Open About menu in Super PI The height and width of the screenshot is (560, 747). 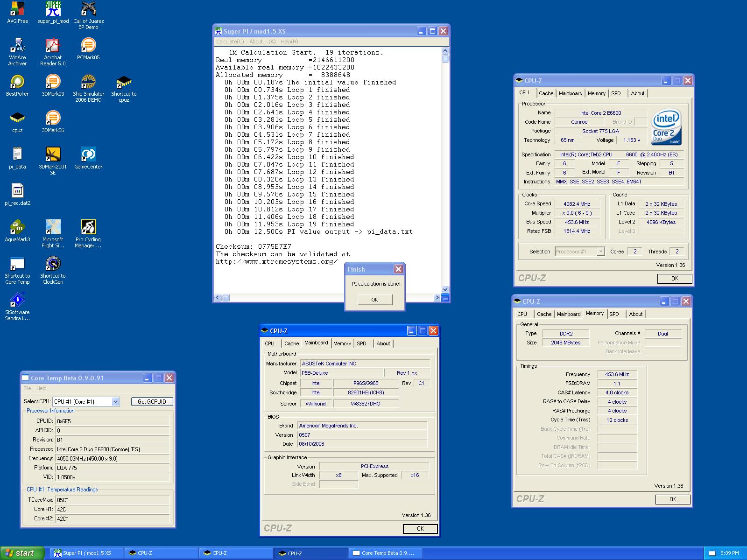tap(262, 42)
